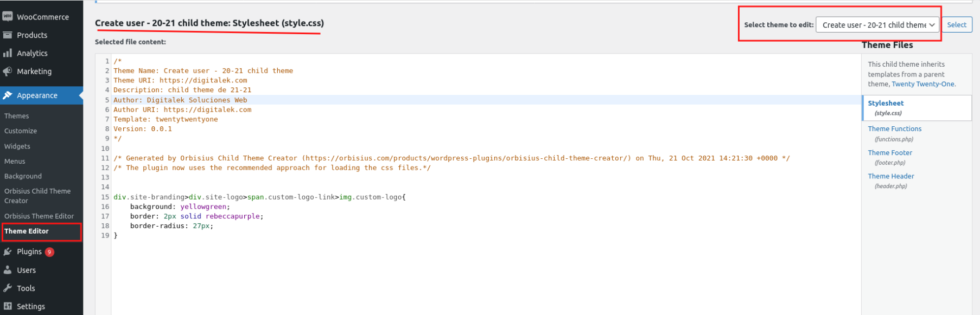The image size is (980, 315).
Task: Click the Tools wrench icon
Action: 8,288
